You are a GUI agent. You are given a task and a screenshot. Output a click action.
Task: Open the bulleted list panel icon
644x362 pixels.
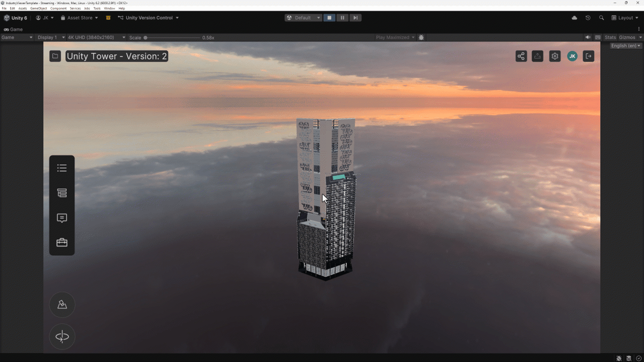click(62, 168)
